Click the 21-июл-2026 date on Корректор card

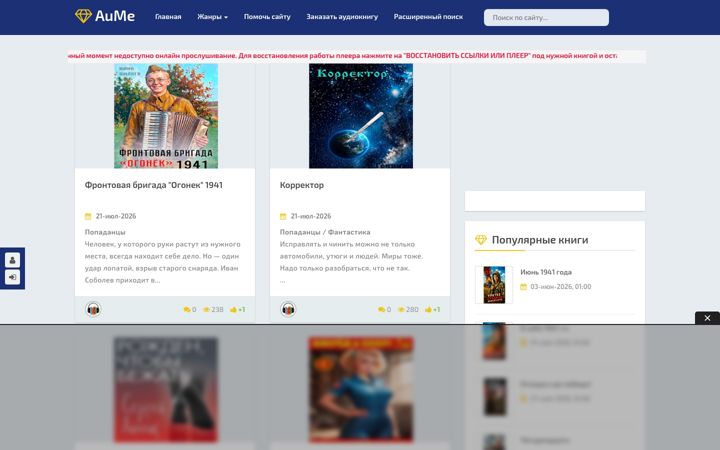(311, 216)
